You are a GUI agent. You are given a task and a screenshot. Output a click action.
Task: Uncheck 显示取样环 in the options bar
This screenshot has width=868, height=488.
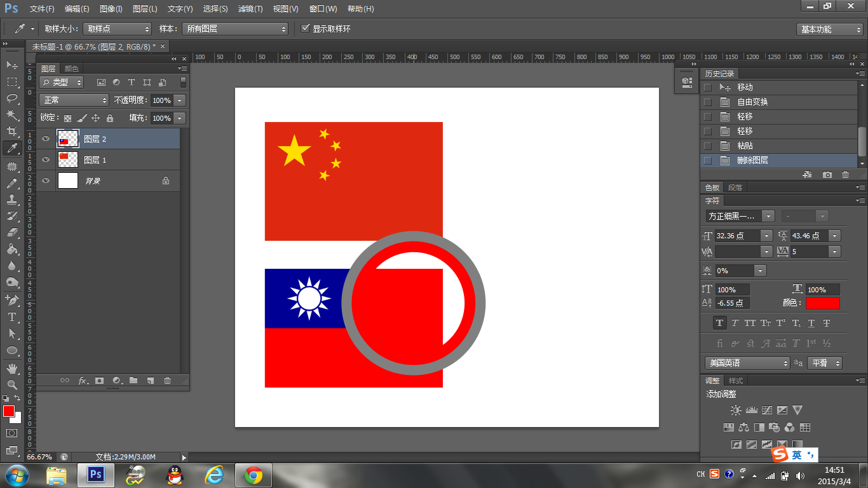coord(306,29)
